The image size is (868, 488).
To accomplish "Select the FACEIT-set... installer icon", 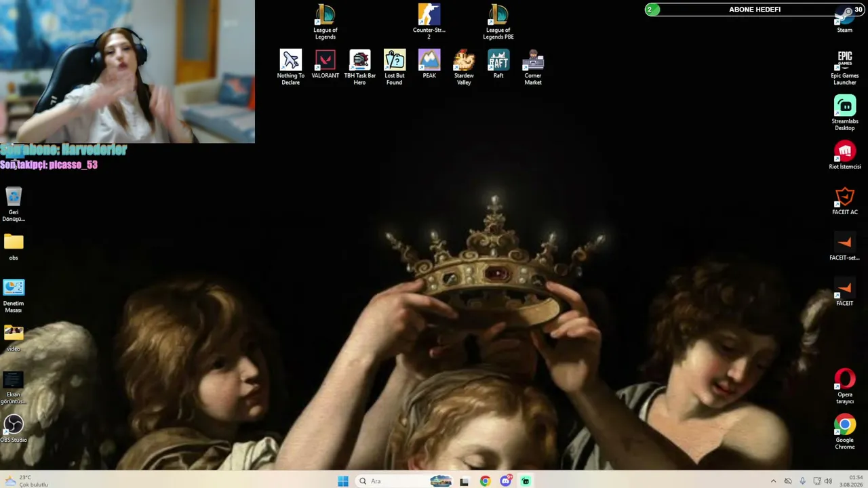I will point(845,246).
